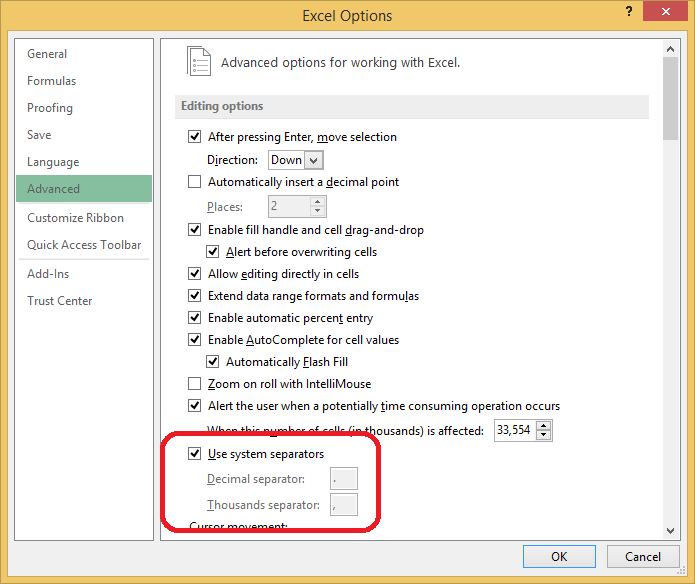Image resolution: width=695 pixels, height=584 pixels.
Task: Click the vertical scrollbar thumb
Action: [671, 98]
